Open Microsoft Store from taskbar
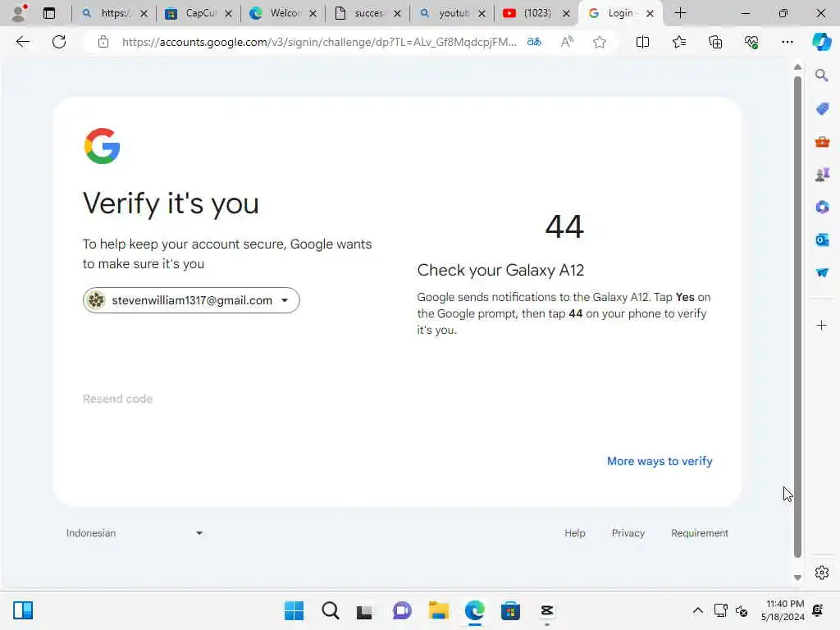This screenshot has height=630, width=840. 510,610
